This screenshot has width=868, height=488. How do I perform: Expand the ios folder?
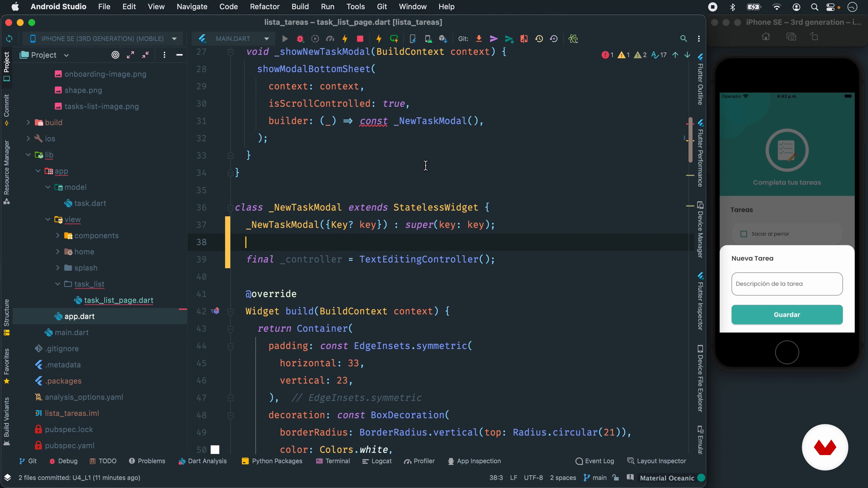[x=28, y=138]
